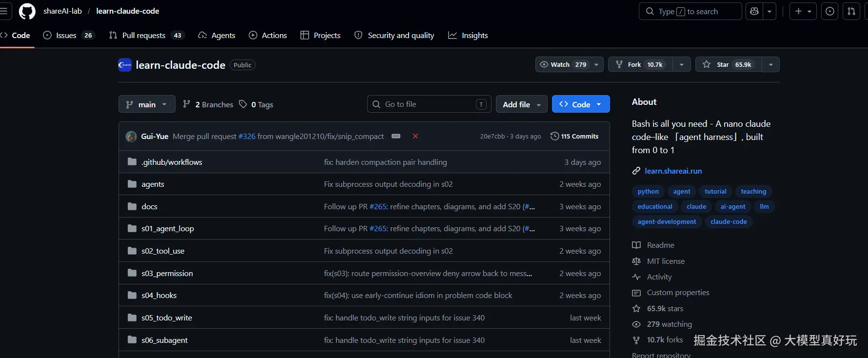Viewport: 868px width, 358px height.
Task: View your pull requests header icon
Action: [851, 11]
